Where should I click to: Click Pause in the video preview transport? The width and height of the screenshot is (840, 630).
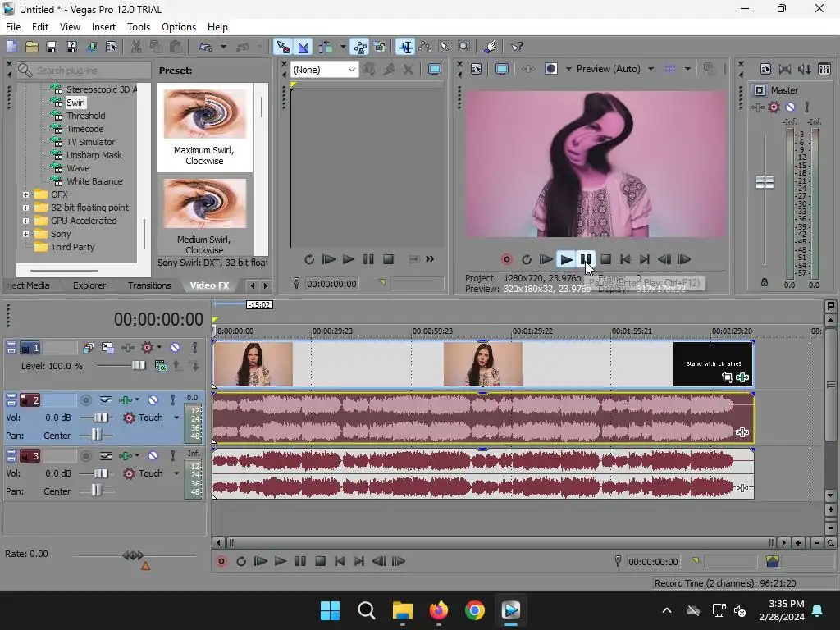pyautogui.click(x=586, y=260)
